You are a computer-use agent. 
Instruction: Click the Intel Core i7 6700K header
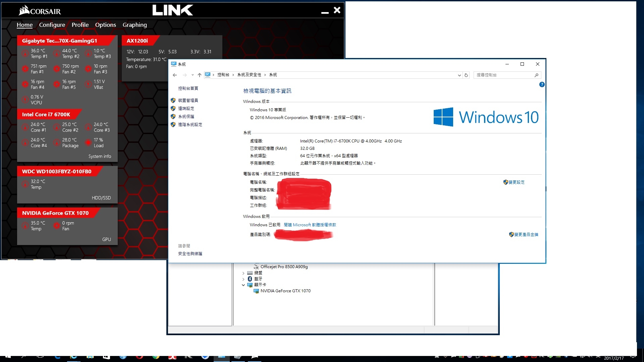coord(50,114)
